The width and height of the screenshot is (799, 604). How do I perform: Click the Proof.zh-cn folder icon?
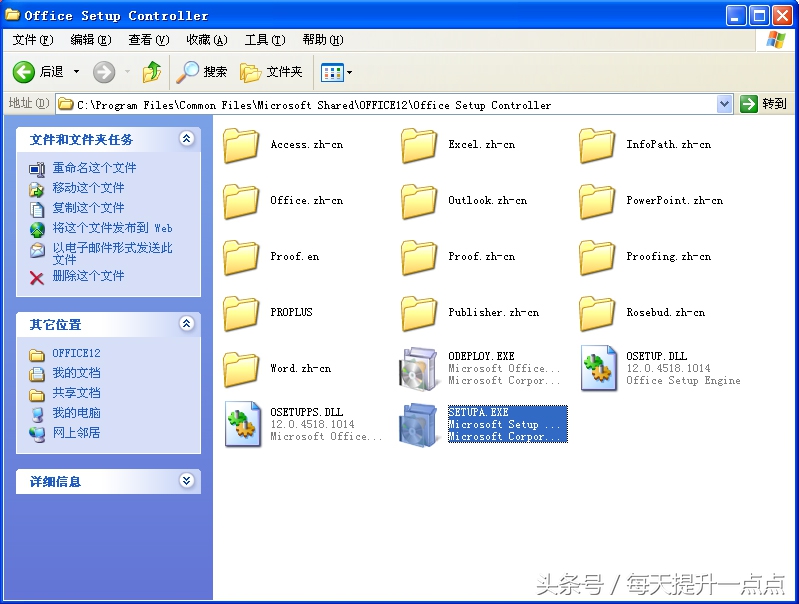pyautogui.click(x=419, y=257)
